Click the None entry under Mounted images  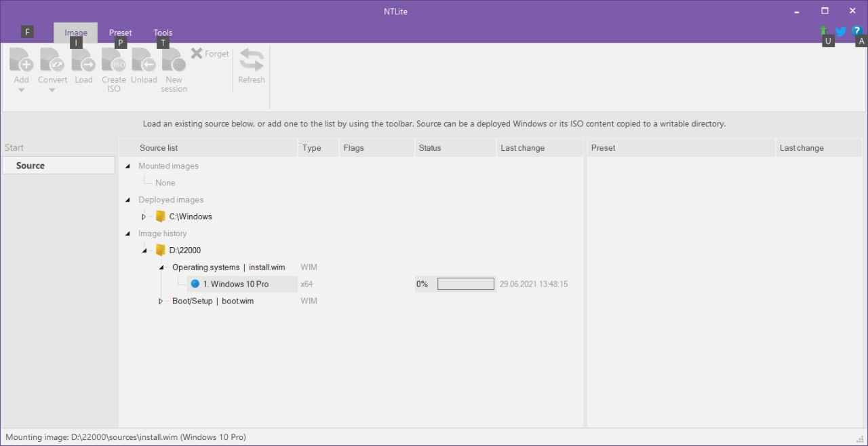pos(165,183)
